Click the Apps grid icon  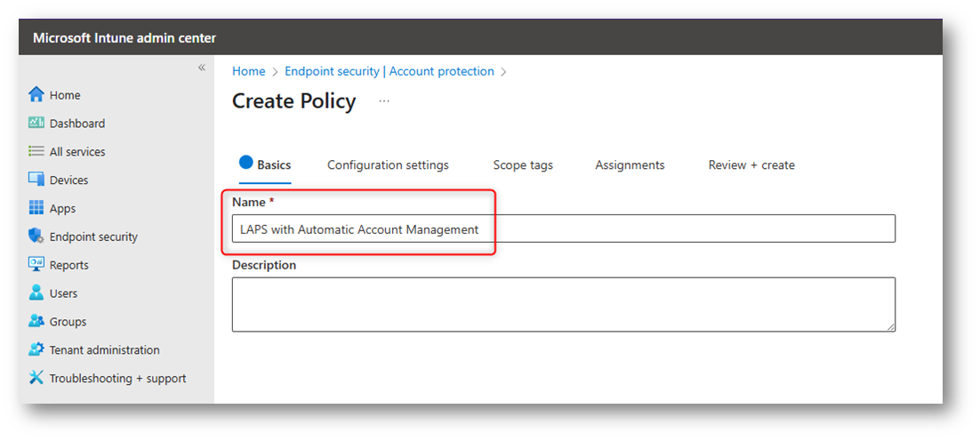tap(36, 208)
